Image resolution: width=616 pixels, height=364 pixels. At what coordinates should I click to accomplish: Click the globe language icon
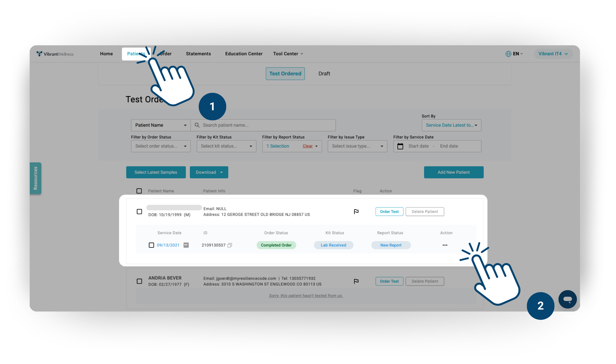pos(508,54)
